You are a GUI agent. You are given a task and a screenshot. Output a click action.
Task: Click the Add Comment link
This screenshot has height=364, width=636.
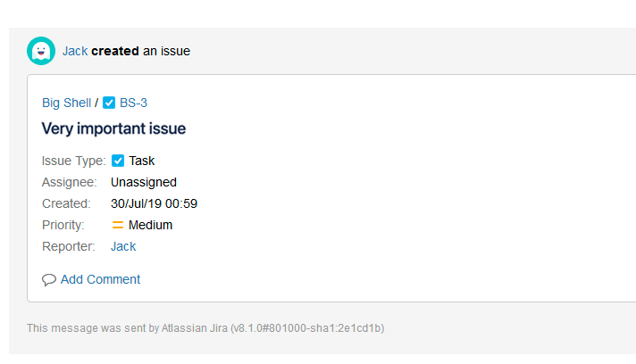pos(100,279)
